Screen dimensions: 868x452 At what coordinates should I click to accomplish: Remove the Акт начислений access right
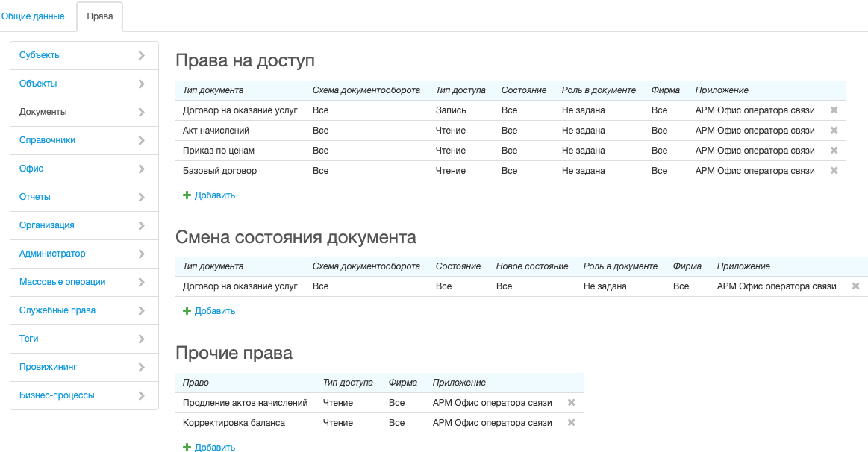click(834, 130)
